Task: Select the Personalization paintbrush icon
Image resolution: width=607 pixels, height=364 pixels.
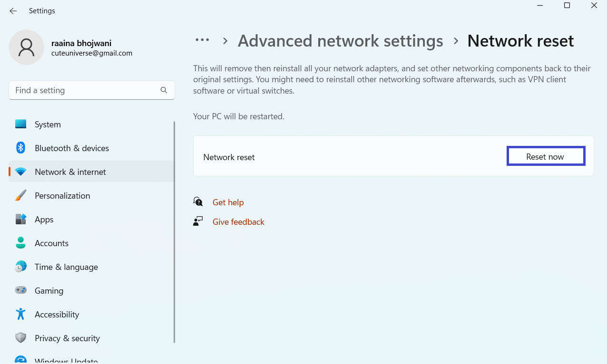Action: [x=20, y=196]
